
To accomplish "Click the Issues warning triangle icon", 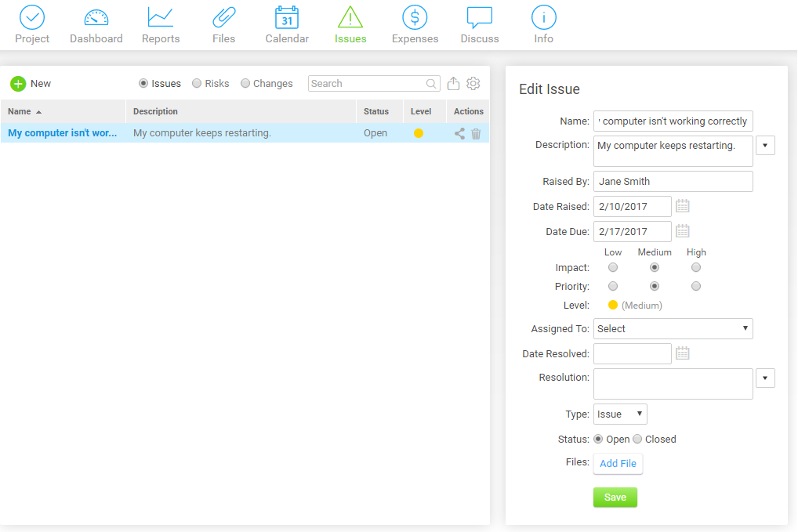I will tap(350, 17).
